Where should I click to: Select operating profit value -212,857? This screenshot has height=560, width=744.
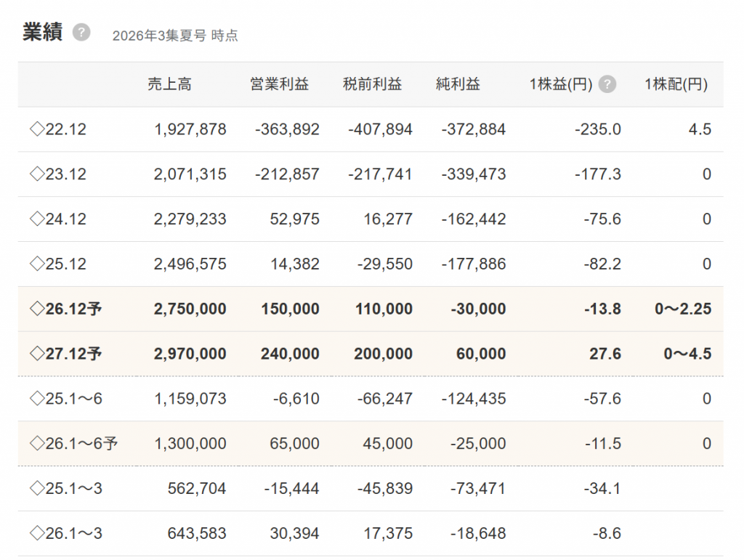pyautogui.click(x=287, y=174)
